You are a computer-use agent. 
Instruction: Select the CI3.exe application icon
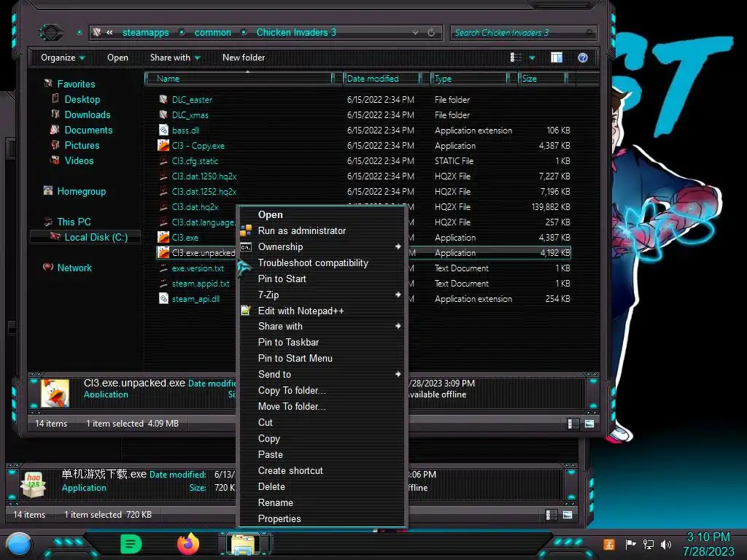pos(163,237)
